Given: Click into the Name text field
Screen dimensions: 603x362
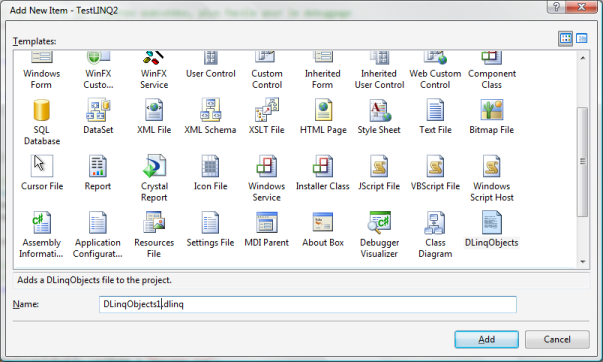Looking at the screenshot, I should (308, 304).
